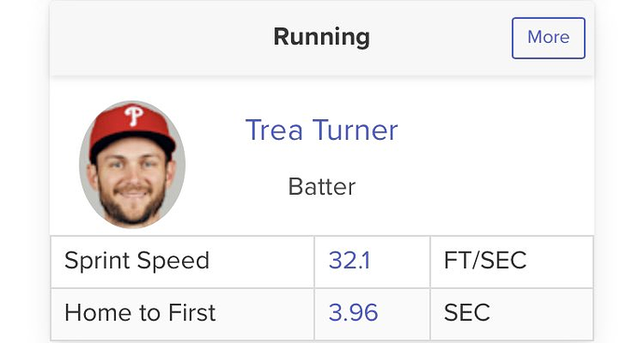
Task: Click the SEC unit cell
Action: pos(511,314)
